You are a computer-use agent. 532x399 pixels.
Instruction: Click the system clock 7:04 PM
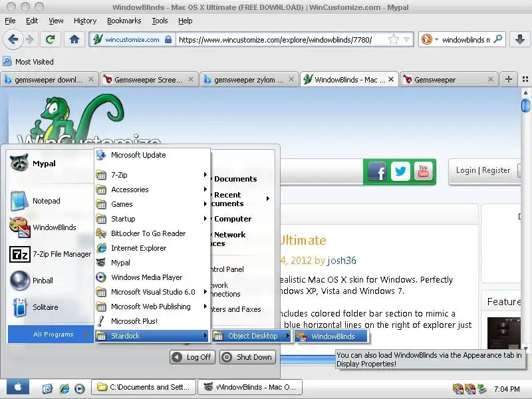point(507,389)
